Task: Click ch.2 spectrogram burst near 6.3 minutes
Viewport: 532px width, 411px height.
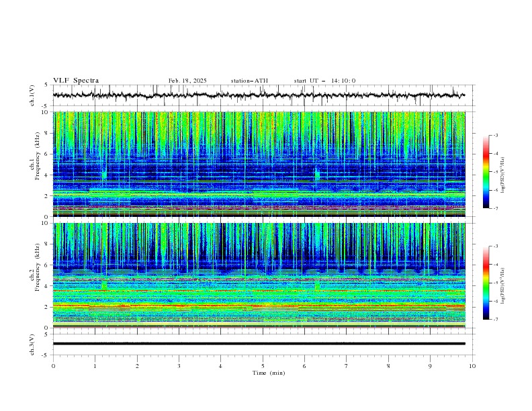Action: 317,285
